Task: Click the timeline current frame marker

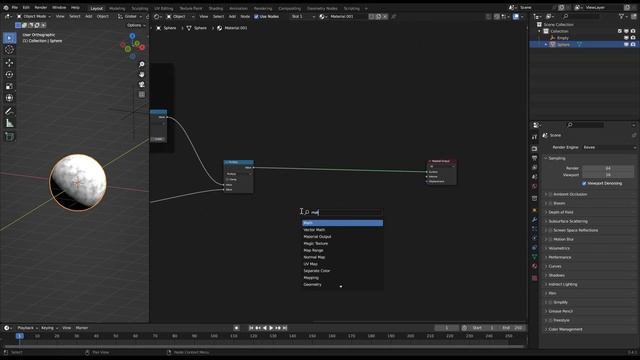Action: coord(19,336)
